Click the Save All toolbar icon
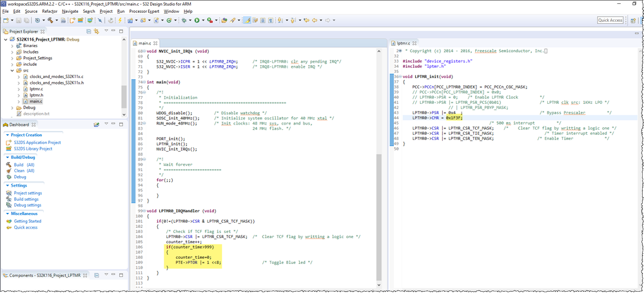Viewport: 644px width, 293px height. [x=26, y=20]
